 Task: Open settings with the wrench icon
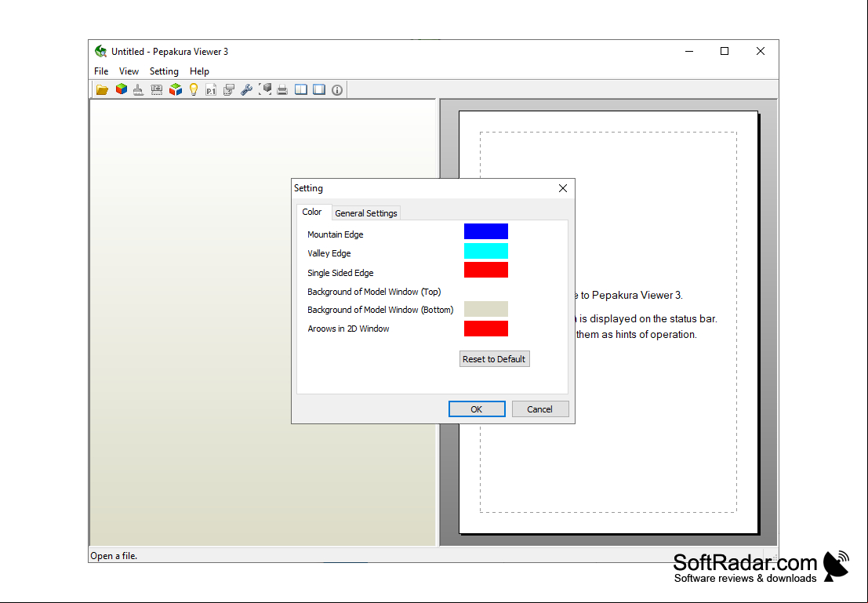click(247, 89)
